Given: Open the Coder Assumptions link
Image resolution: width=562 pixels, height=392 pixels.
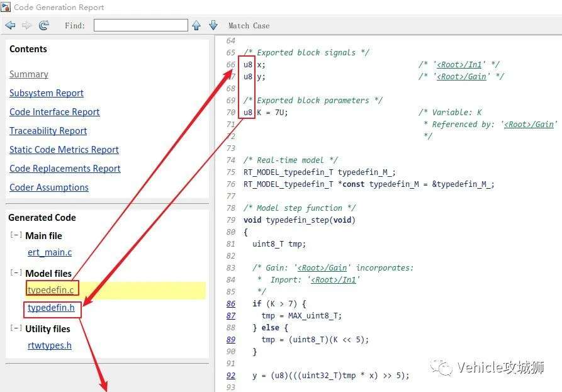Looking at the screenshot, I should click(49, 188).
